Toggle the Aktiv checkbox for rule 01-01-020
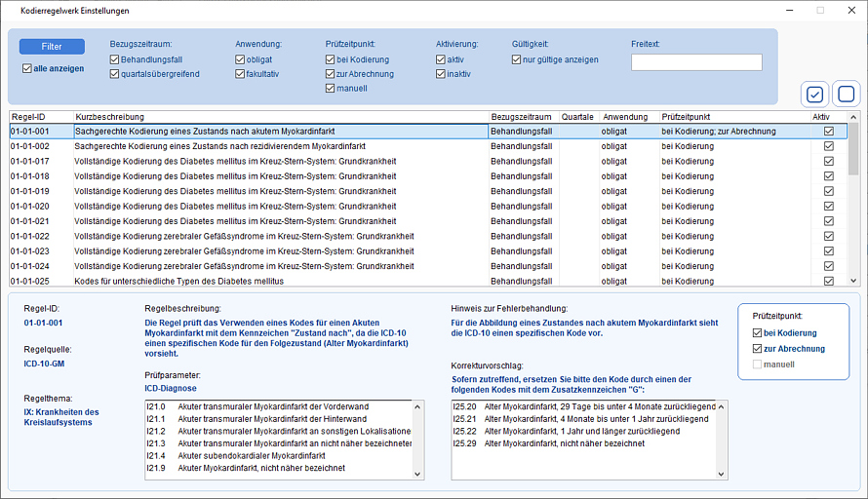 point(829,206)
